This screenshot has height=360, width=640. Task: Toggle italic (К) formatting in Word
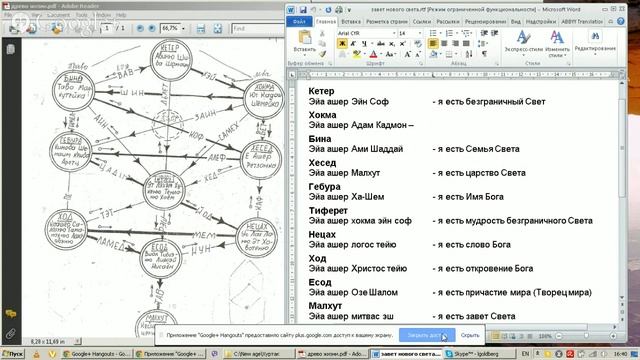coord(353,43)
